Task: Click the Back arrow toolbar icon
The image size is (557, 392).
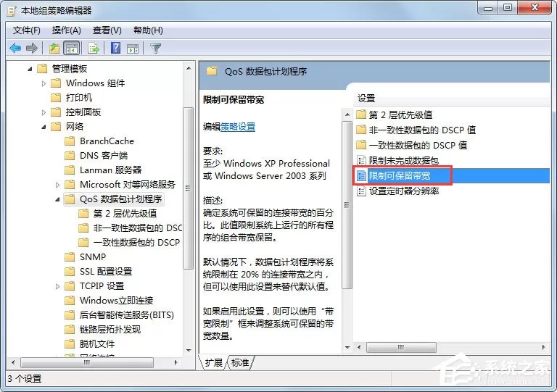Action: pos(15,48)
